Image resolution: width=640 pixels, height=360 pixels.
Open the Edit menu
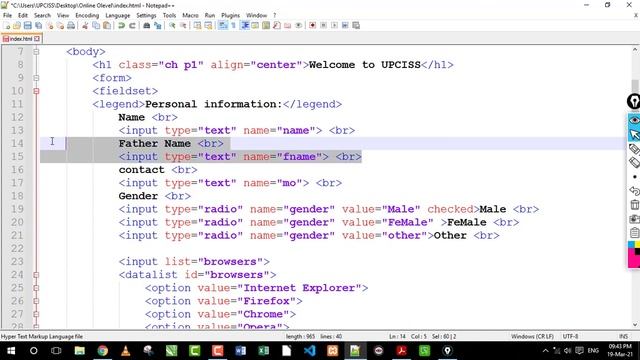pyautogui.click(x=23, y=15)
